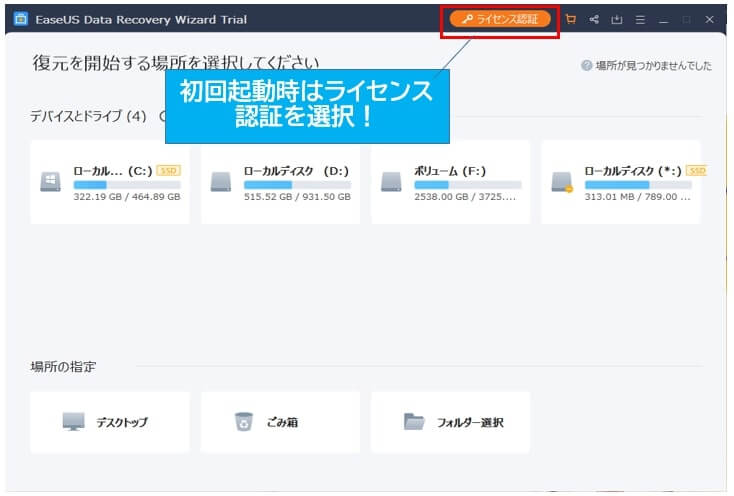Select the ローカルディスク (*:) drive card
The width and height of the screenshot is (734, 496).
[621, 182]
